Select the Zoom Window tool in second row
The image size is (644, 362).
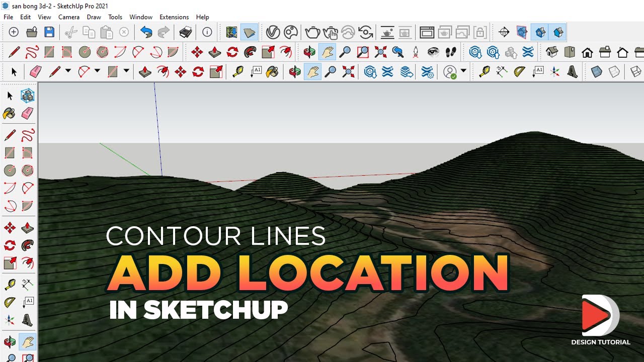363,52
